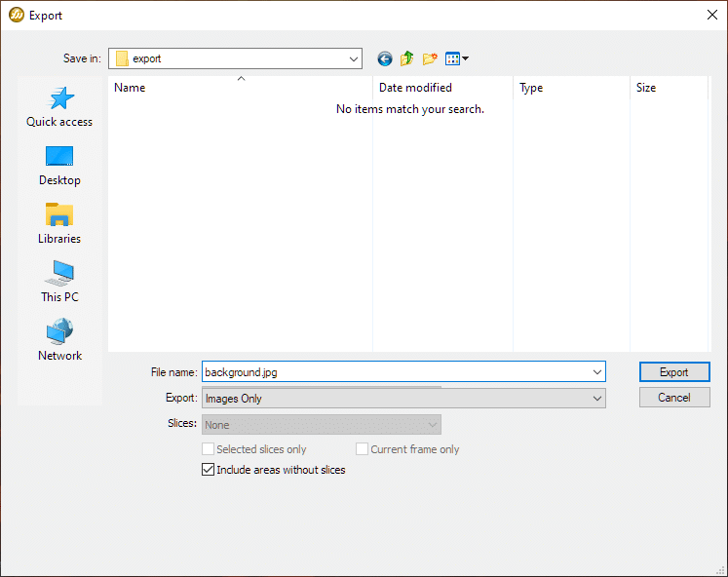The width and height of the screenshot is (728, 577).
Task: Close the Export dialog window
Action: tap(712, 15)
